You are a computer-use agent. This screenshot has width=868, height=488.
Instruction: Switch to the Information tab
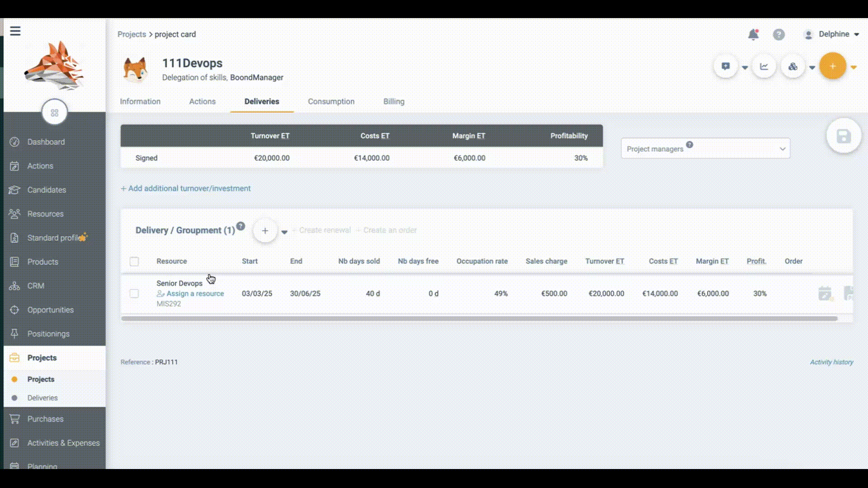point(140,102)
